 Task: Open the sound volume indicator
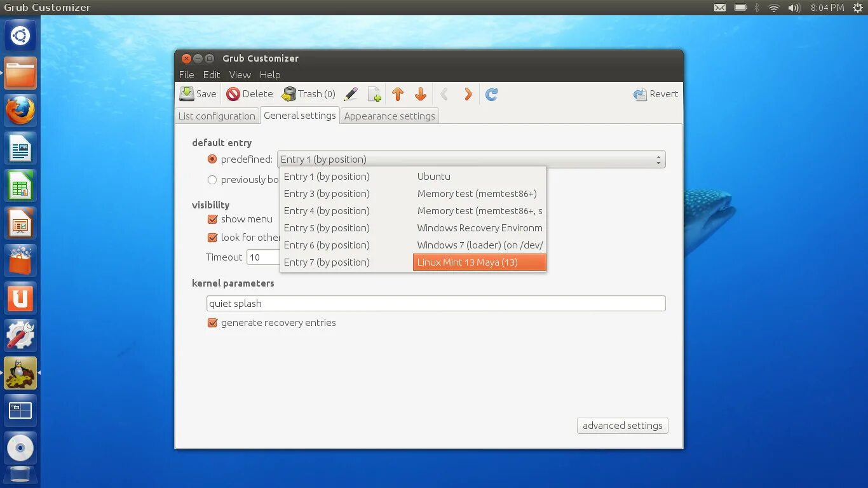pyautogui.click(x=794, y=8)
